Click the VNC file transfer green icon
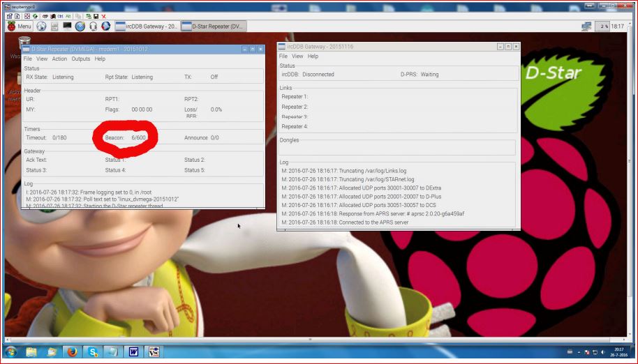The height and width of the screenshot is (364, 638). [88, 16]
